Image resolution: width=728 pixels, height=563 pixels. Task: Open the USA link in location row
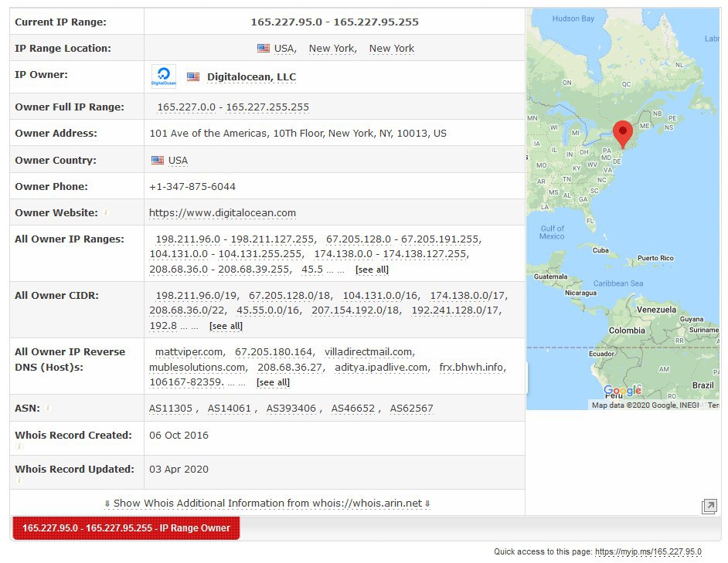(285, 49)
